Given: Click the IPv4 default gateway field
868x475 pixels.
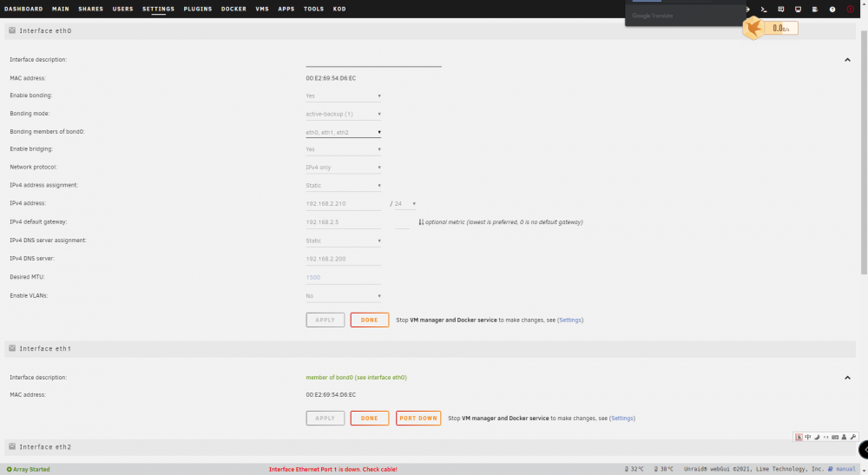Looking at the screenshot, I should (343, 222).
